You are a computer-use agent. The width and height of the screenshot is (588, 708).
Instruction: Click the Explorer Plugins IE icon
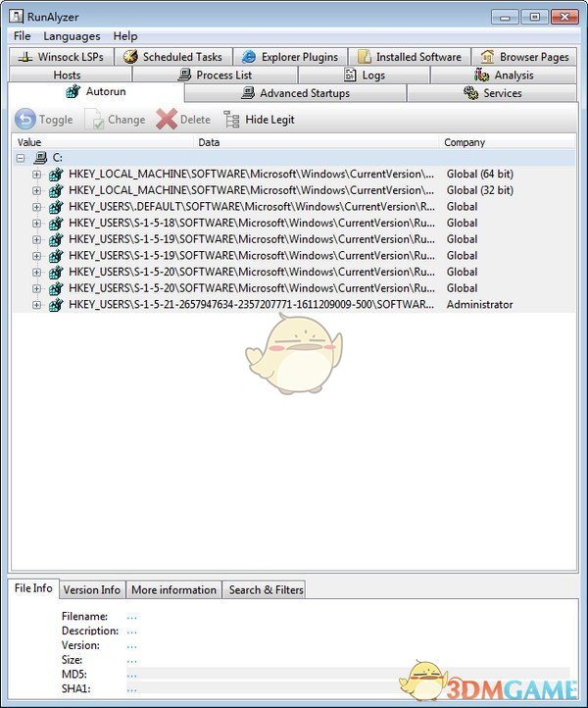pos(249,57)
